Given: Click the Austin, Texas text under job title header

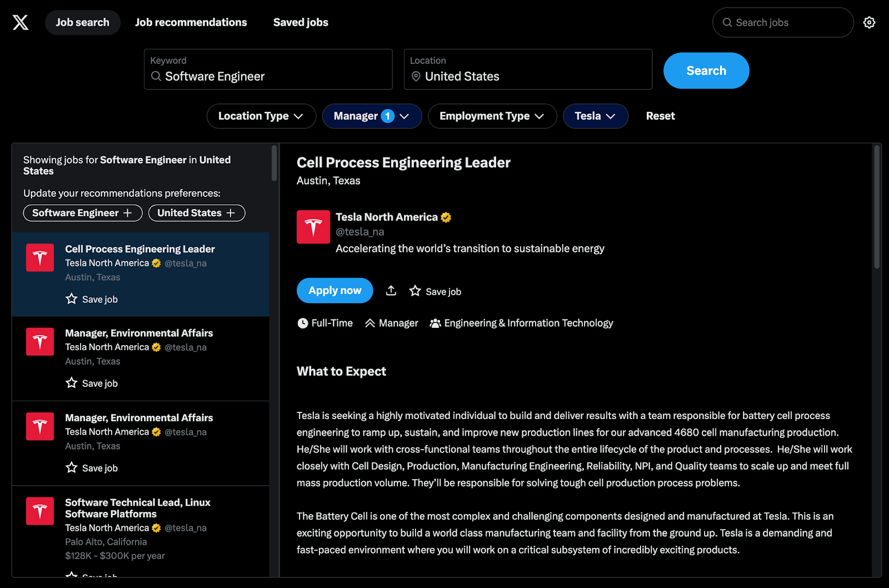Looking at the screenshot, I should pyautogui.click(x=328, y=181).
